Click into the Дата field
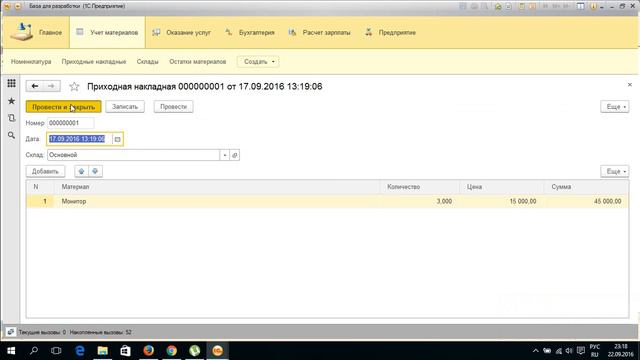This screenshot has width=640, height=360. point(80,139)
